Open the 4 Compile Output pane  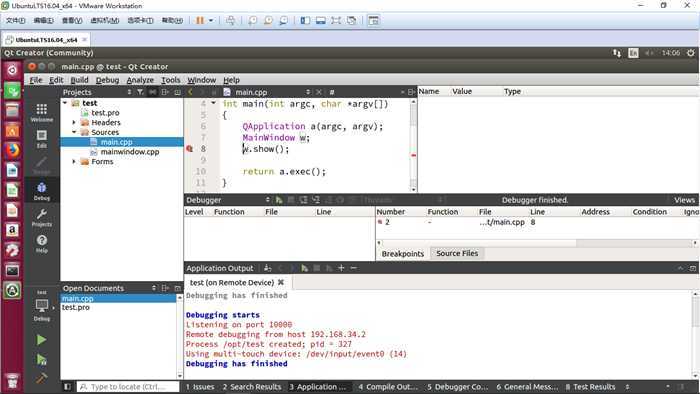click(388, 387)
